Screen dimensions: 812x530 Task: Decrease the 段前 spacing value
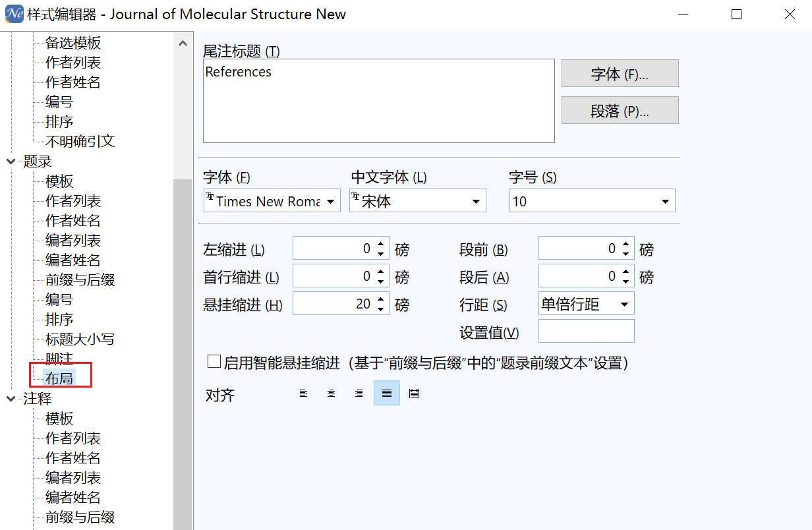click(x=625, y=254)
